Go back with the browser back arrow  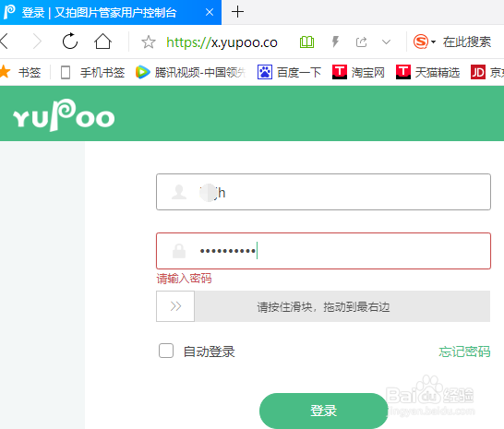tap(4, 42)
